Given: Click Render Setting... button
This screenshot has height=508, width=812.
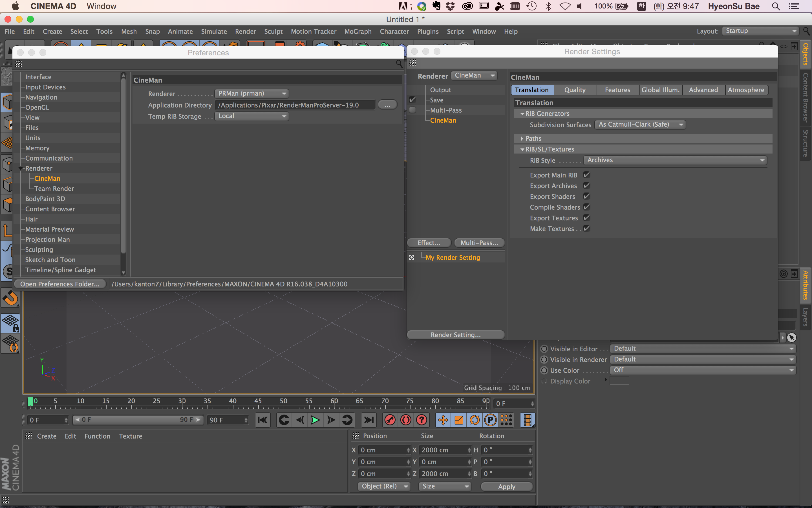Looking at the screenshot, I should click(456, 335).
